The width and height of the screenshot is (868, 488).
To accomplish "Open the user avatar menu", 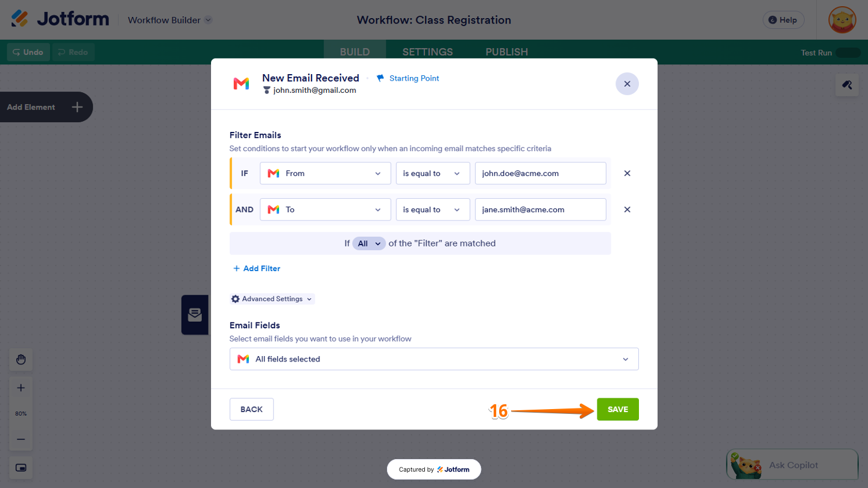I will pyautogui.click(x=842, y=20).
